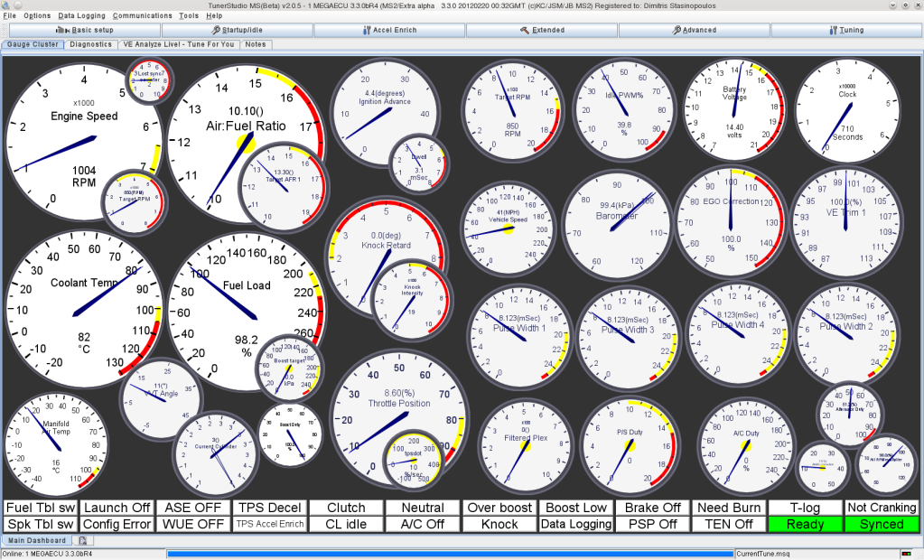Click the Over boost indicator
This screenshot has height=560, width=924.
[499, 508]
